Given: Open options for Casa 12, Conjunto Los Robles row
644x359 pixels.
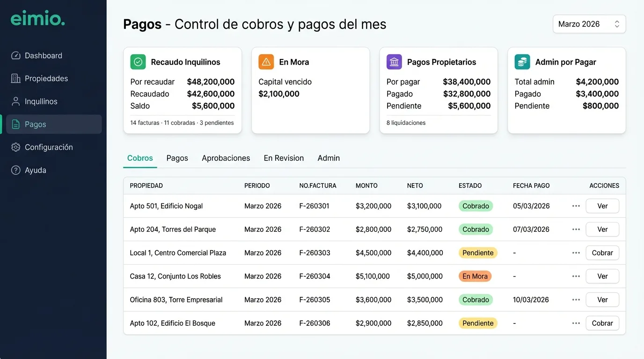Looking at the screenshot, I should tap(576, 276).
